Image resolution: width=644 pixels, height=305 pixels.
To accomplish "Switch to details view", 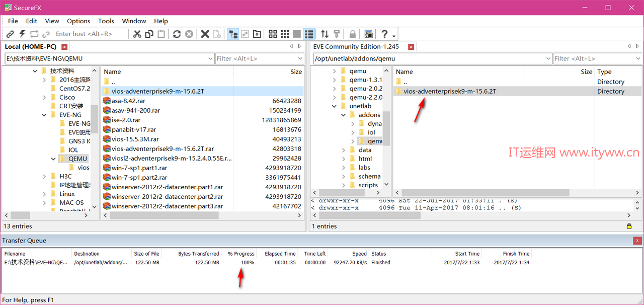I will [x=309, y=34].
